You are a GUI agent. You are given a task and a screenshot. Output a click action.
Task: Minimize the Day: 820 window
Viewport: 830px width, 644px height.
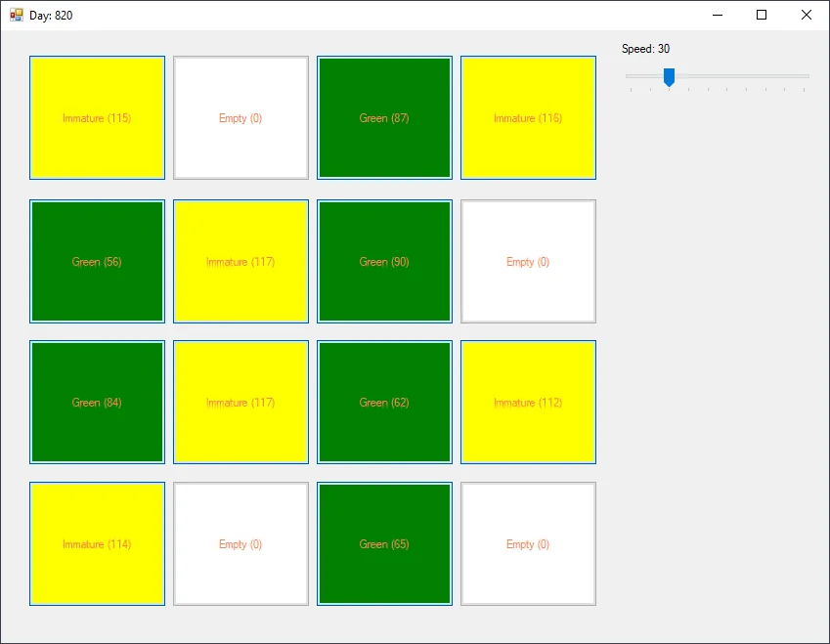point(718,15)
